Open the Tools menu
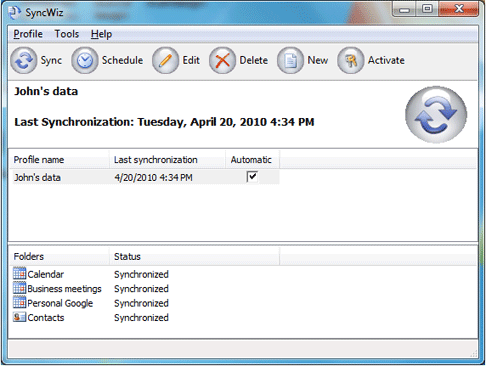This screenshot has height=366, width=486. pos(67,34)
